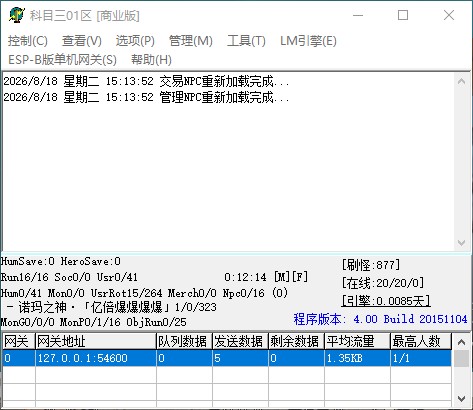
Task: Click the log scroll up arrow
Action: click(462, 81)
